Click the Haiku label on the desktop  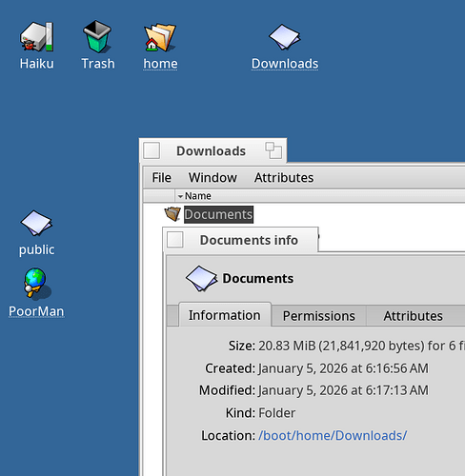coord(37,64)
